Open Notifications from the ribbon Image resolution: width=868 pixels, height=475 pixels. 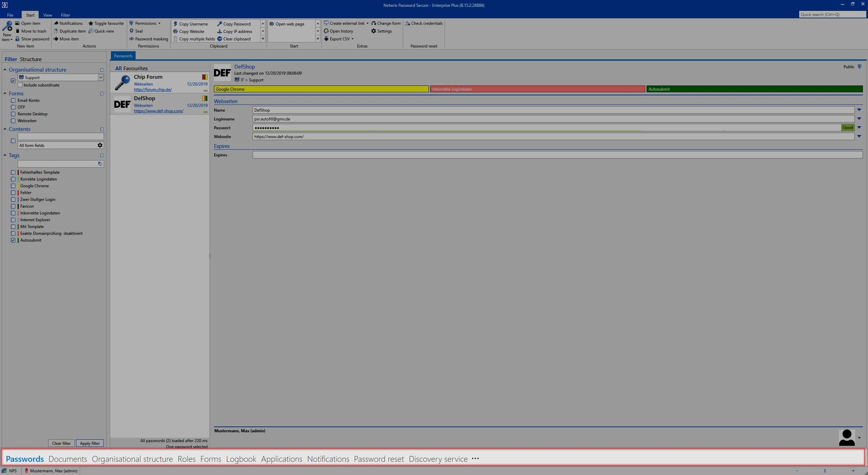(x=68, y=23)
